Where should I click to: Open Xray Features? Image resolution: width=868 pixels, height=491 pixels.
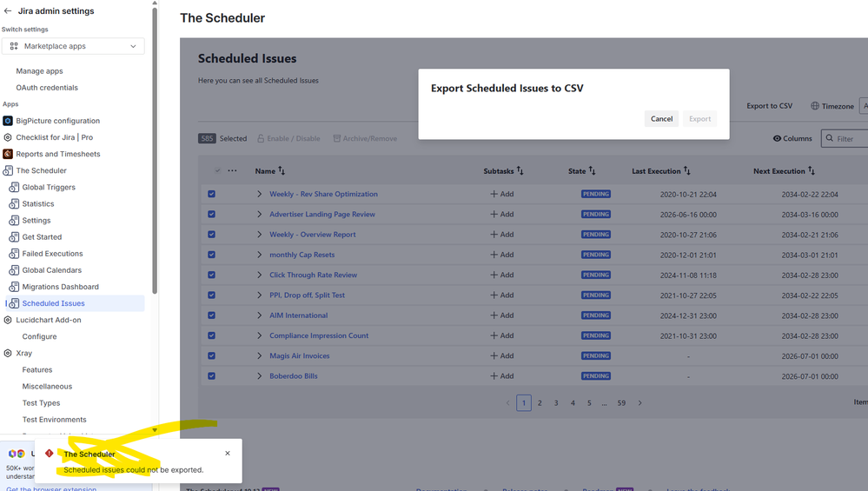point(37,370)
